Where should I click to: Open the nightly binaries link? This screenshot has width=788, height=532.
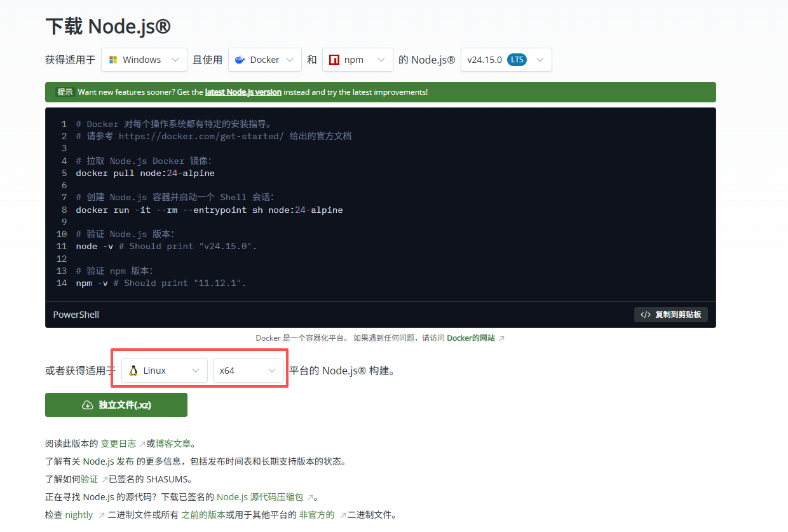pyautogui.click(x=79, y=515)
